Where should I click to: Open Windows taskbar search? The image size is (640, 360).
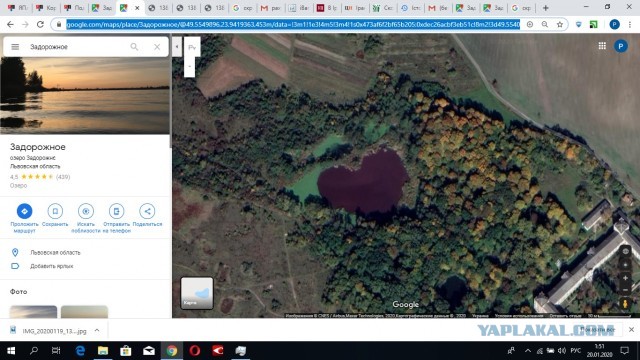point(34,351)
